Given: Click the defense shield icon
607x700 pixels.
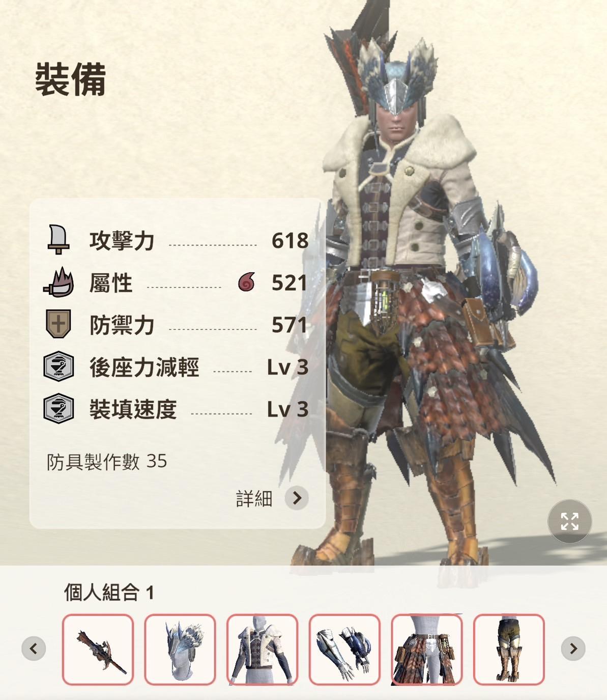Looking at the screenshot, I should click(58, 324).
